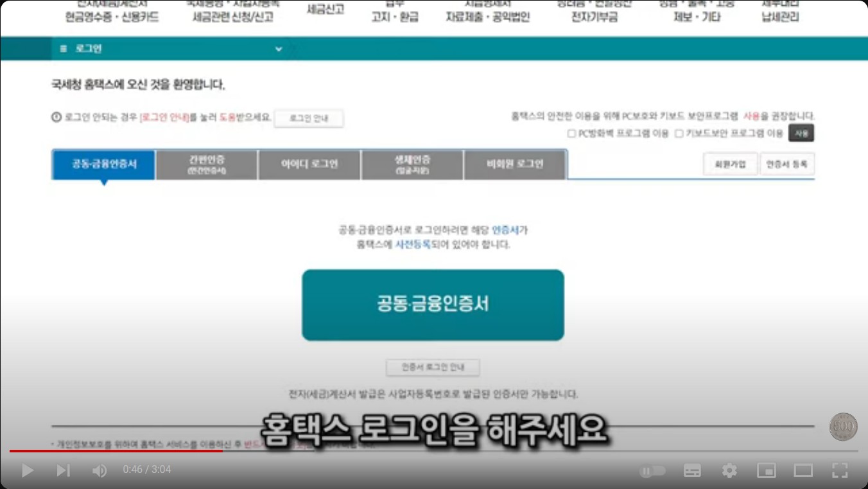Click the 500 coin channel watermark
The image size is (868, 489).
point(843,427)
